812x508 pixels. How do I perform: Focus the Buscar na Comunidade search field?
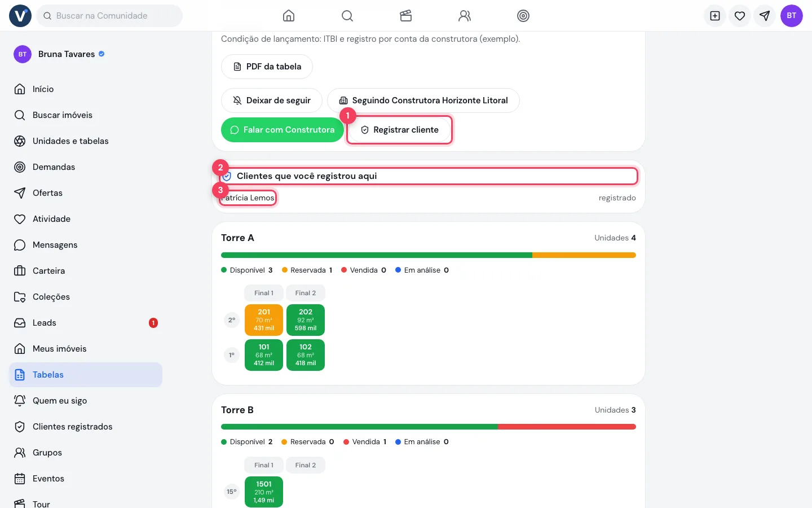coord(109,16)
